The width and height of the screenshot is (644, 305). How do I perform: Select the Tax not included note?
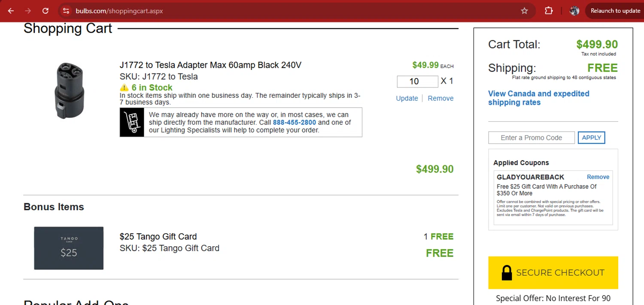point(599,54)
